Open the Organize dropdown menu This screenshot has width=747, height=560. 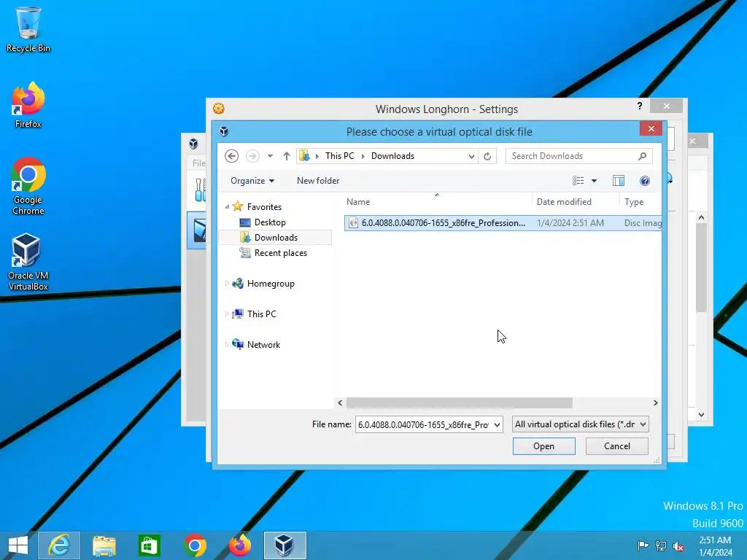[x=252, y=181]
